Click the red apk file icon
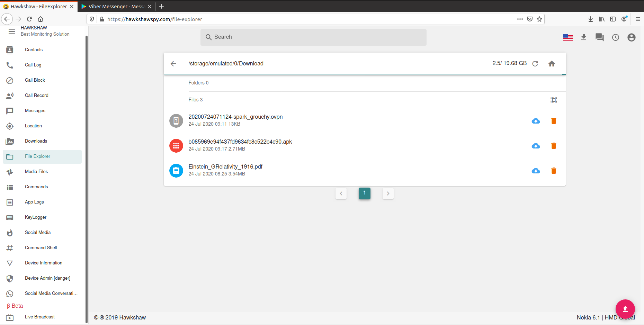The image size is (644, 325). [x=176, y=146]
